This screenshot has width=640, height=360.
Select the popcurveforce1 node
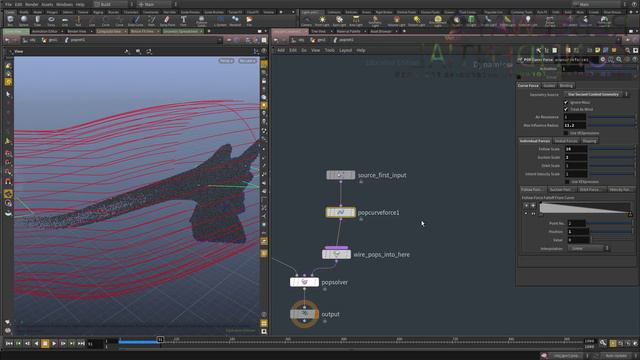coord(340,212)
